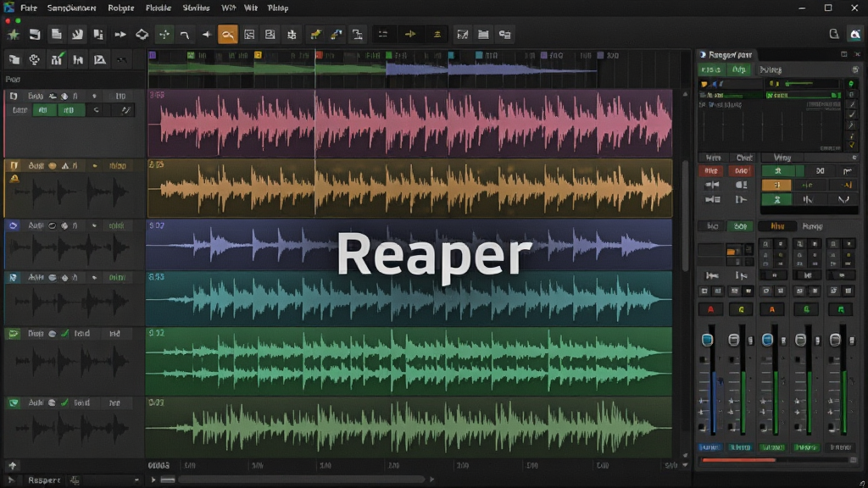
Task: Click the red marker on the timeline ruler
Action: pyautogui.click(x=319, y=55)
